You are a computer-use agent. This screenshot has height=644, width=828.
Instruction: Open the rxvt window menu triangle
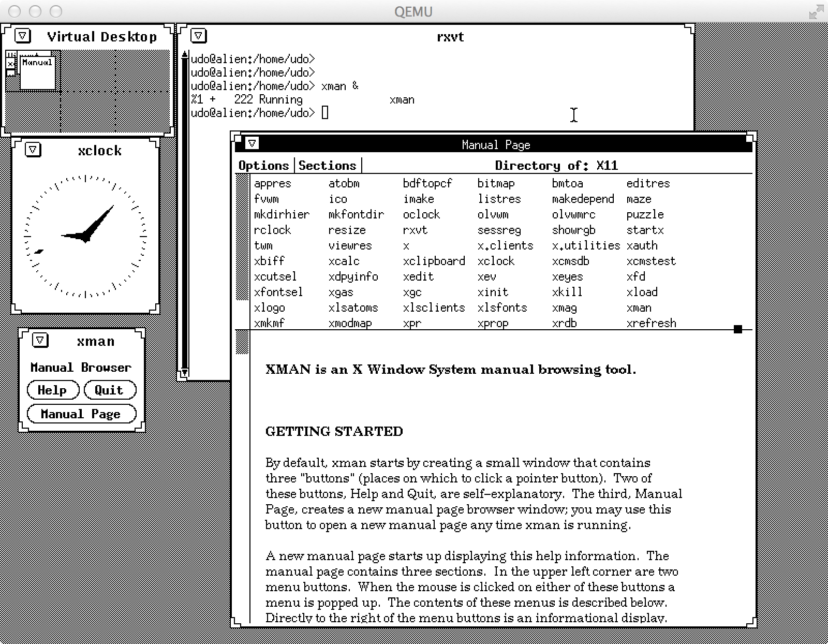(198, 36)
